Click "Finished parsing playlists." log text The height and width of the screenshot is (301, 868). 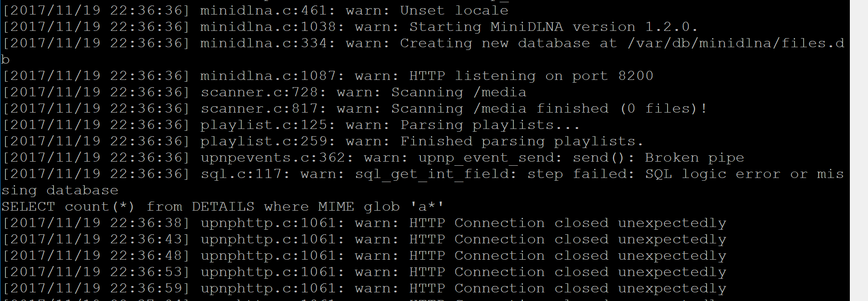[522, 141]
